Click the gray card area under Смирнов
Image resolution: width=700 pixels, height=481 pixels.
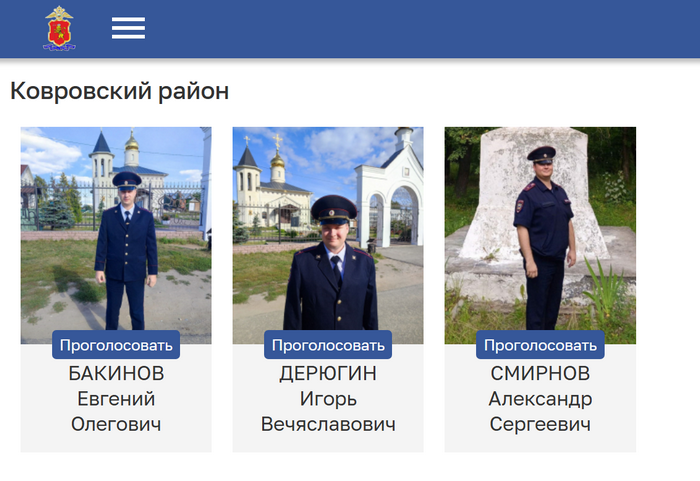(x=540, y=443)
